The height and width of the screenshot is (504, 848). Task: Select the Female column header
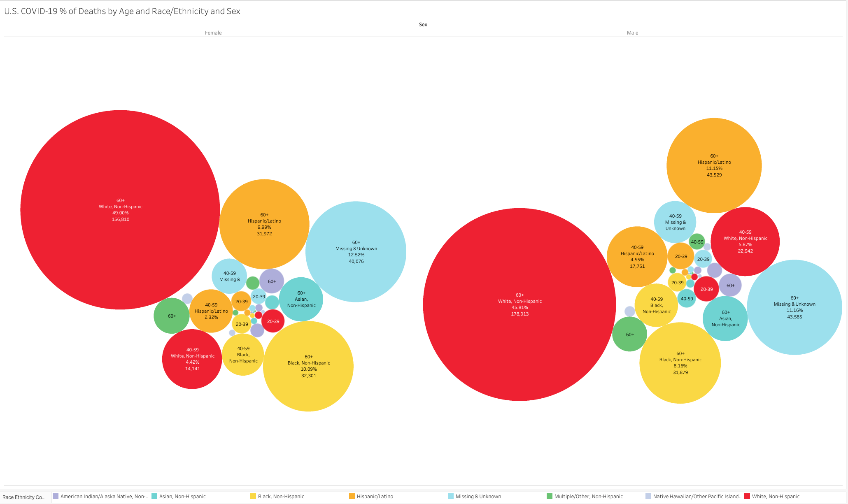tap(213, 33)
